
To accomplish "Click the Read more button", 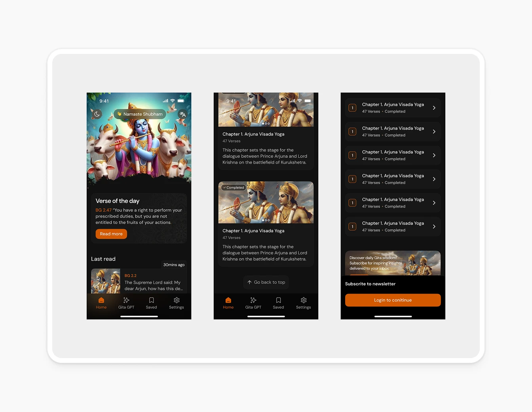I will [111, 234].
